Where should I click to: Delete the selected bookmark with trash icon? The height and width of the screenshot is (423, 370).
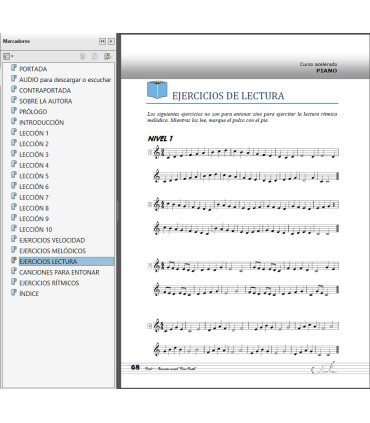(83, 56)
